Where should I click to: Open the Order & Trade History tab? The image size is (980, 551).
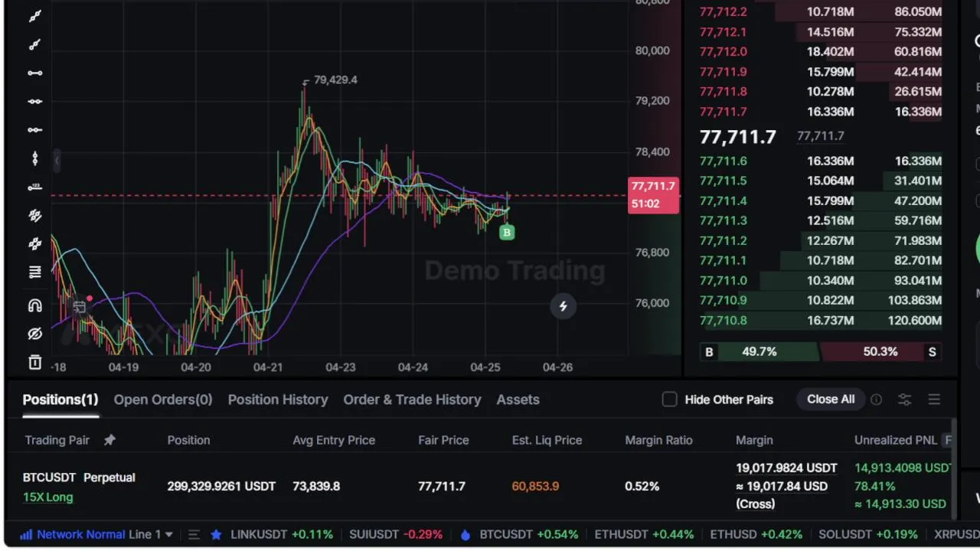click(x=412, y=399)
